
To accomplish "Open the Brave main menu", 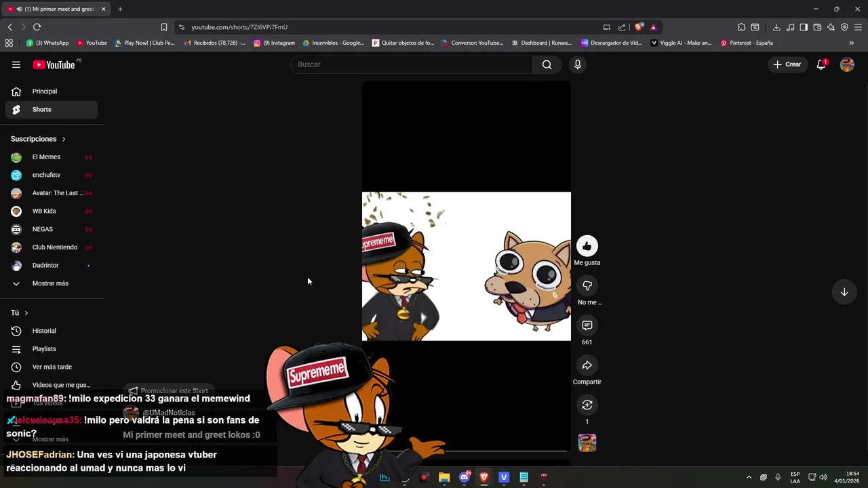I will 858,27.
